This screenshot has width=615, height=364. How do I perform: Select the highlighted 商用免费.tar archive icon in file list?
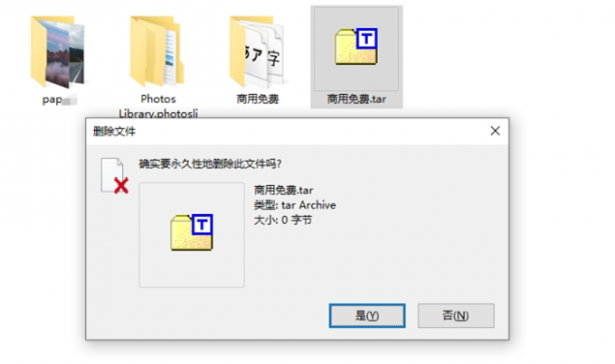point(356,46)
